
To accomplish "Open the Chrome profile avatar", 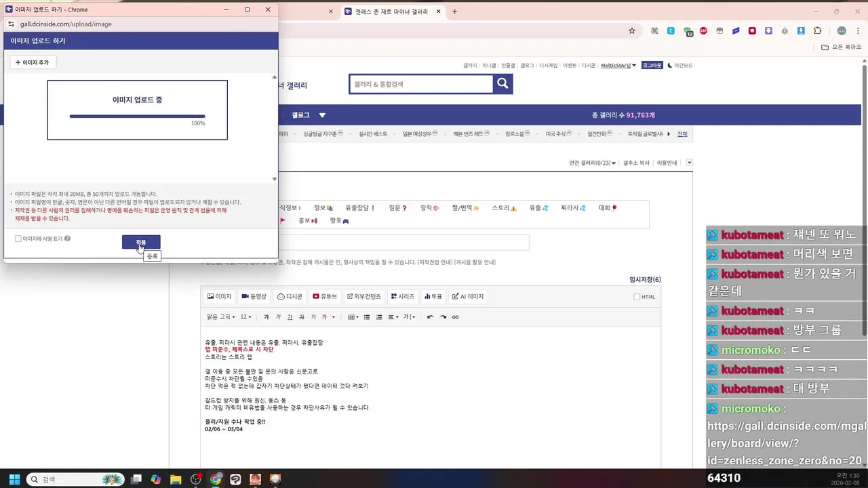I will [842, 30].
